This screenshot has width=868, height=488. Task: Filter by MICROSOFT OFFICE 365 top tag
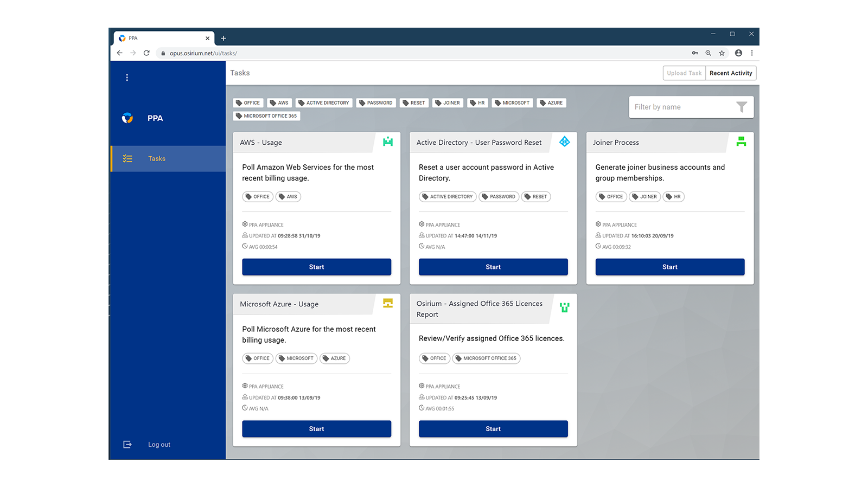point(266,116)
